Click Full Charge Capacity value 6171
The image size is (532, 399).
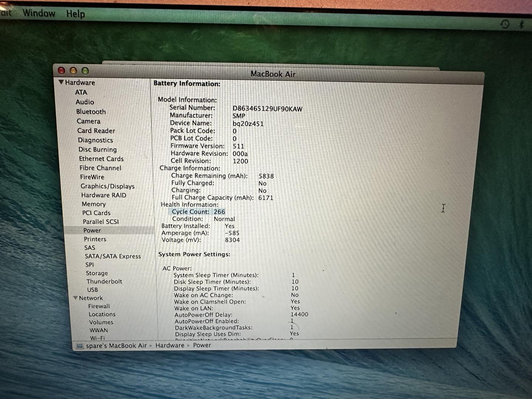[266, 198]
